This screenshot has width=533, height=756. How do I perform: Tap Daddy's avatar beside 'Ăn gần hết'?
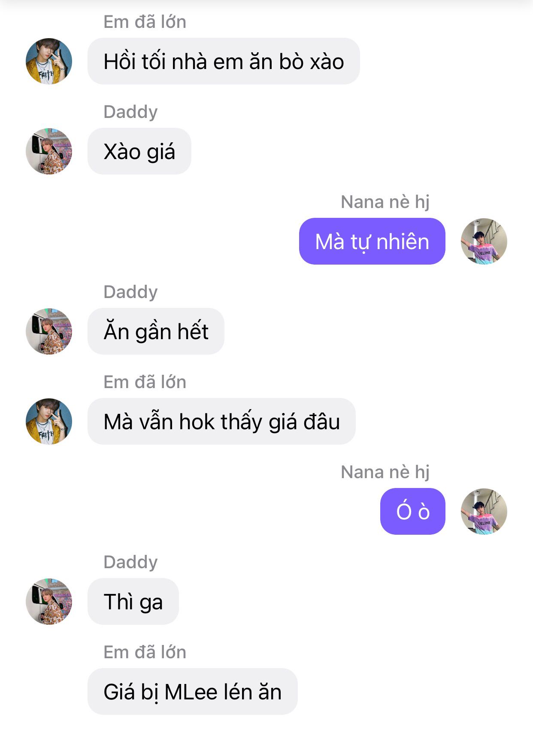click(x=49, y=331)
